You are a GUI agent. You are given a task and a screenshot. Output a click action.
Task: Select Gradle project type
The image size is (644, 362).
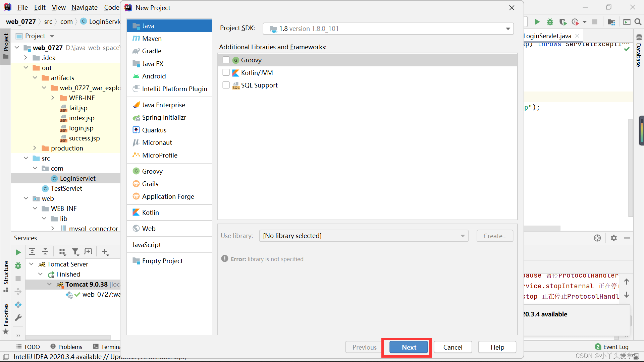(169, 51)
